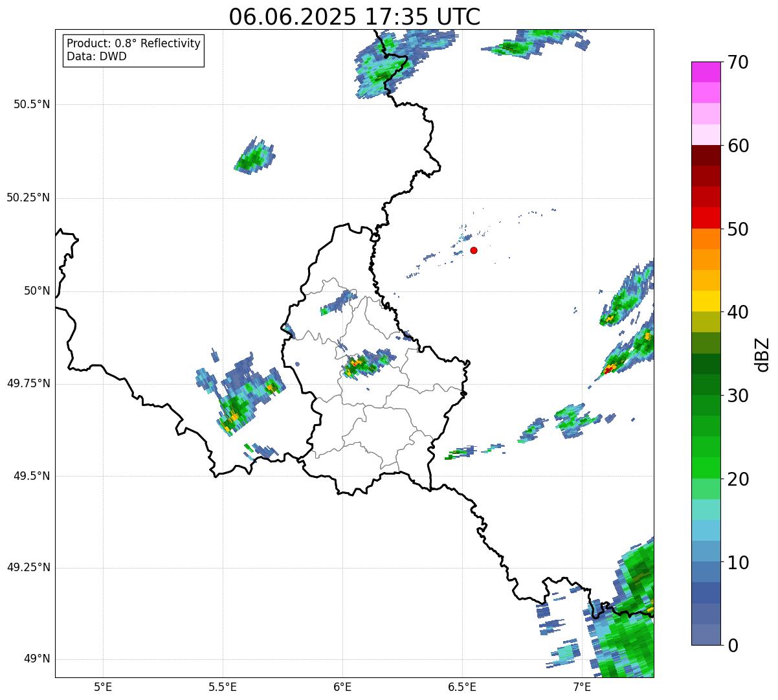Click the bright red colorbar segment above 50
Image resolution: width=778 pixels, height=700 pixels.
click(x=706, y=218)
